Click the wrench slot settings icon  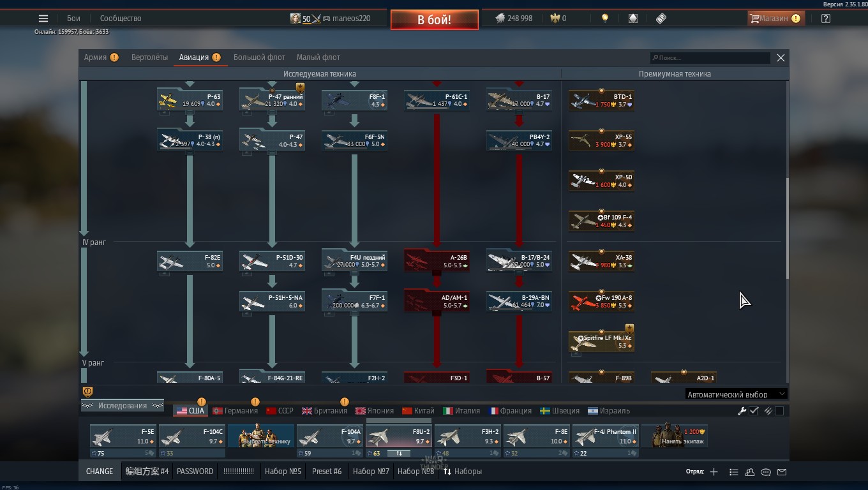742,411
